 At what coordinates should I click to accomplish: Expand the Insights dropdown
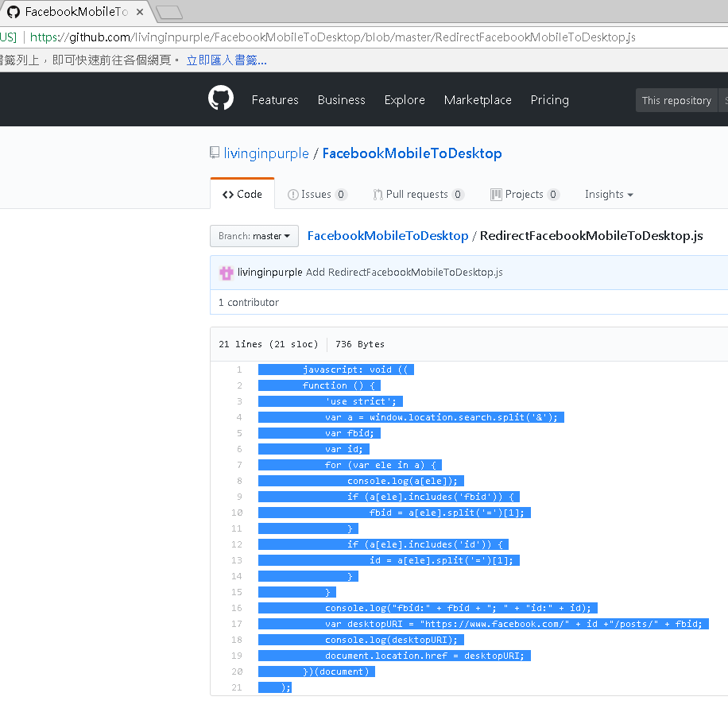pyautogui.click(x=609, y=194)
